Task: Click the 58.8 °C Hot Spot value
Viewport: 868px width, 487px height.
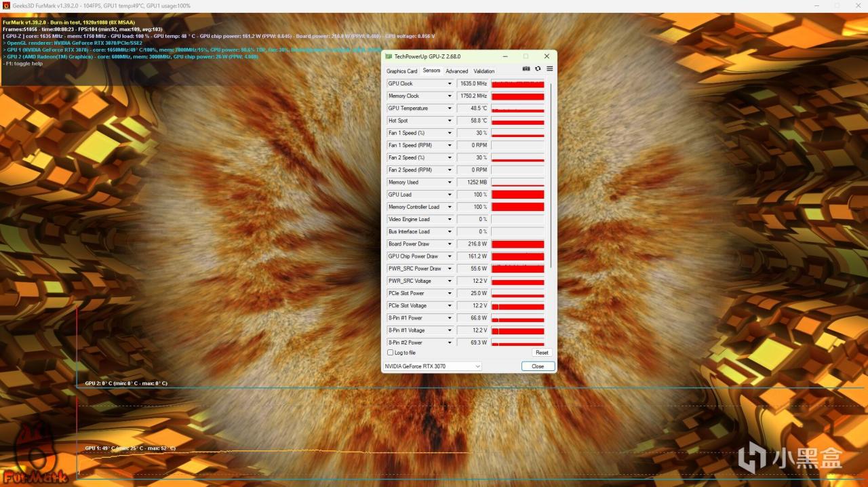Action: 473,121
